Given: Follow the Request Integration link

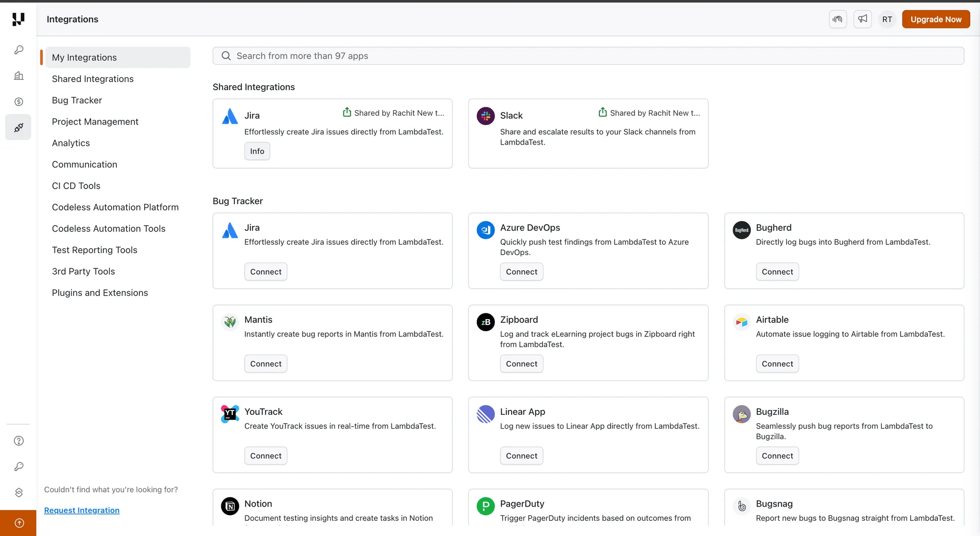Looking at the screenshot, I should (82, 510).
